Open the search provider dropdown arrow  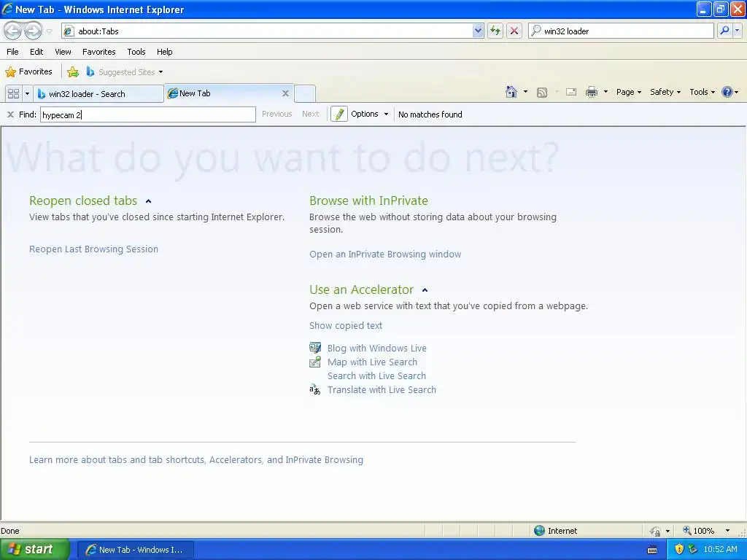tap(738, 31)
